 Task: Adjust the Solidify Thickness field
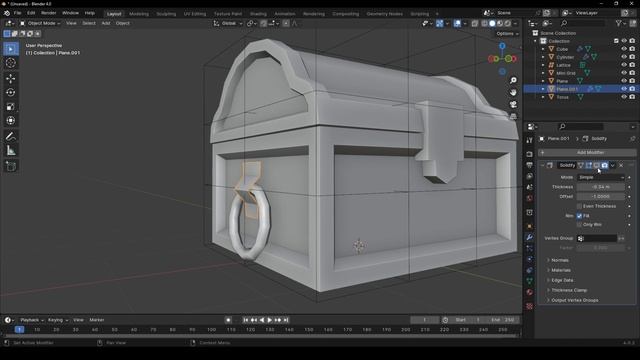600,187
